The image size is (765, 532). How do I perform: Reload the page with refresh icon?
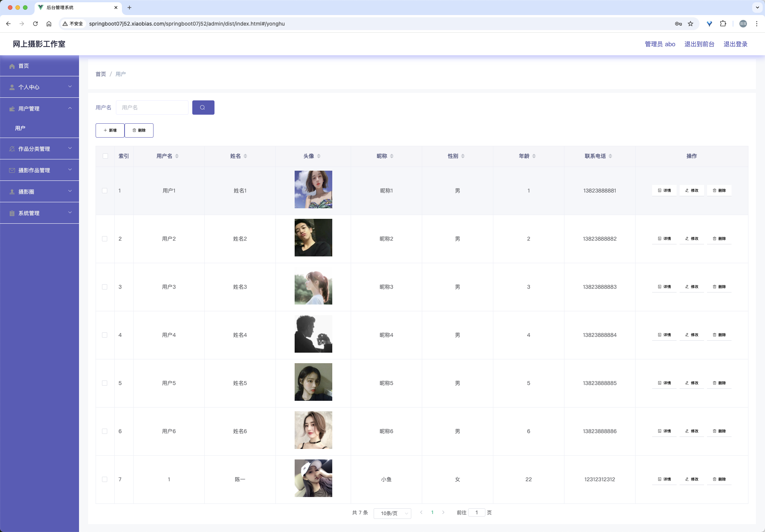pyautogui.click(x=35, y=24)
